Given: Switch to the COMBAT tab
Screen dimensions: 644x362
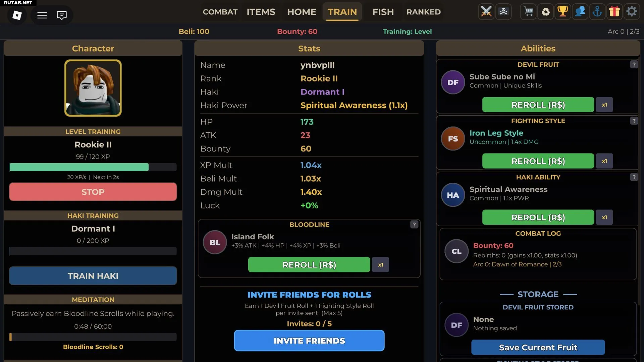Looking at the screenshot, I should pyautogui.click(x=220, y=12).
